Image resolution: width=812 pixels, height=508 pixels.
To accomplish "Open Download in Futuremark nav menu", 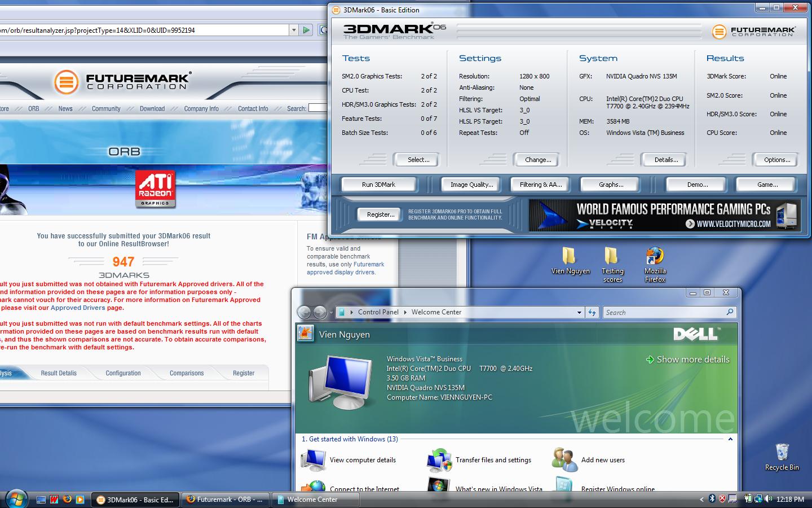I will point(152,108).
